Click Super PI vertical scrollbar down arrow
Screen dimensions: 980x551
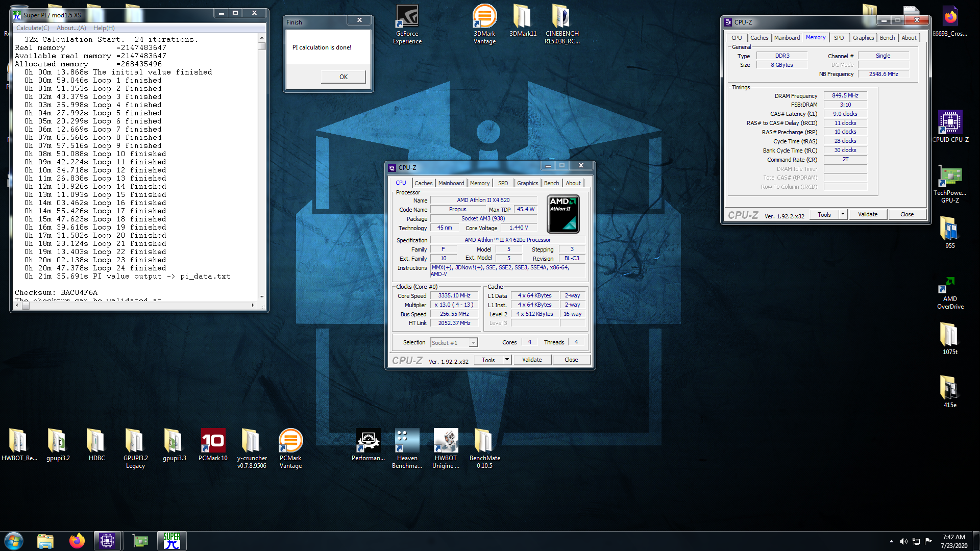coord(262,296)
